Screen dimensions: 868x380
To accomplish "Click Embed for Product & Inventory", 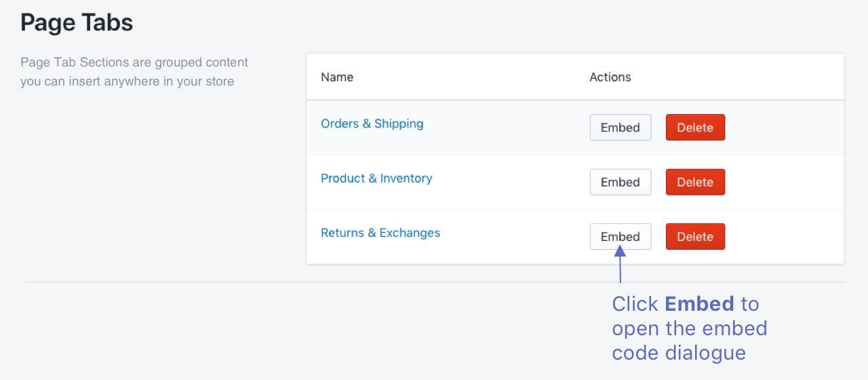I will click(620, 182).
